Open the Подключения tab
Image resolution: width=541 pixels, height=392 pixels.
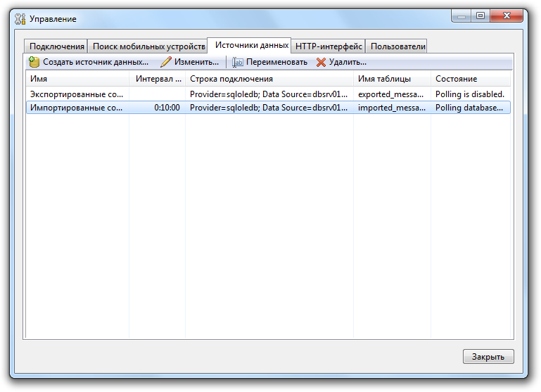(x=57, y=46)
